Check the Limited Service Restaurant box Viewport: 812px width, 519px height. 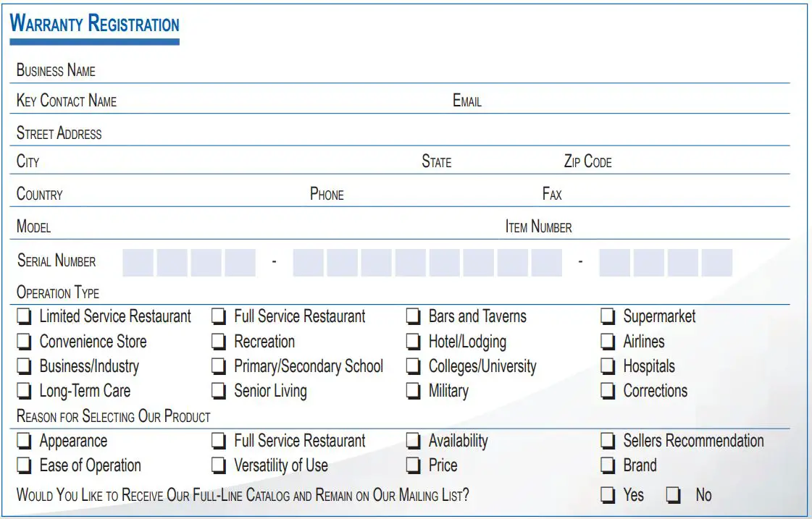coord(25,316)
